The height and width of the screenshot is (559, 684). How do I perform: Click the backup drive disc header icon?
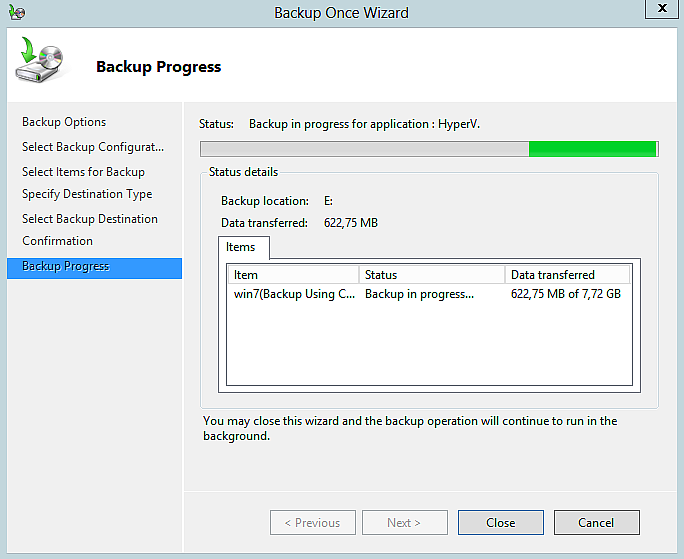40,60
